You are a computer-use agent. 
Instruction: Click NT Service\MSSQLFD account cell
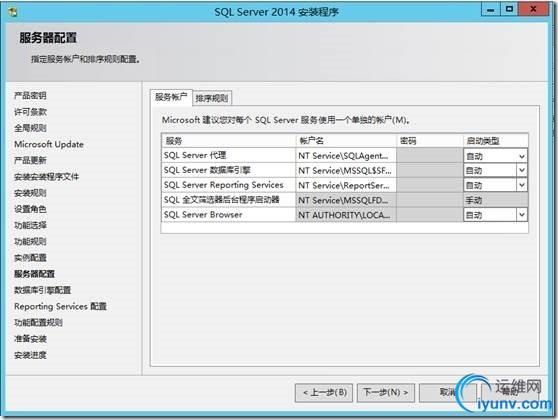[346, 200]
